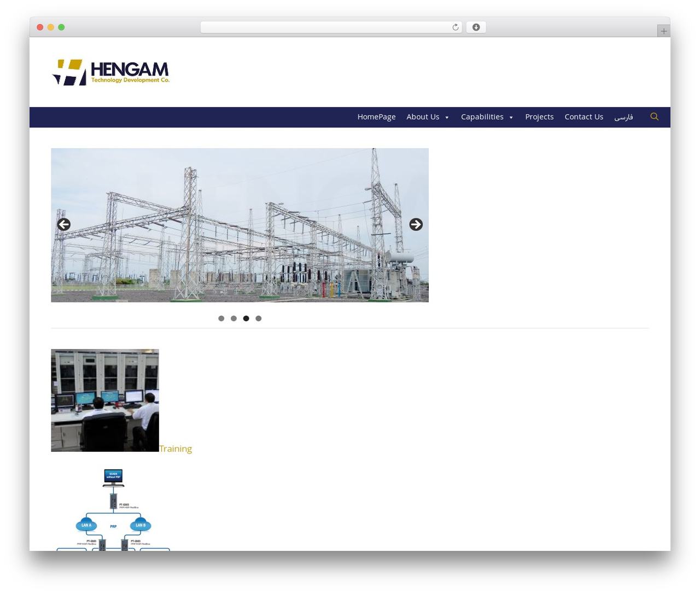Maximize the window with the green button

(x=61, y=27)
